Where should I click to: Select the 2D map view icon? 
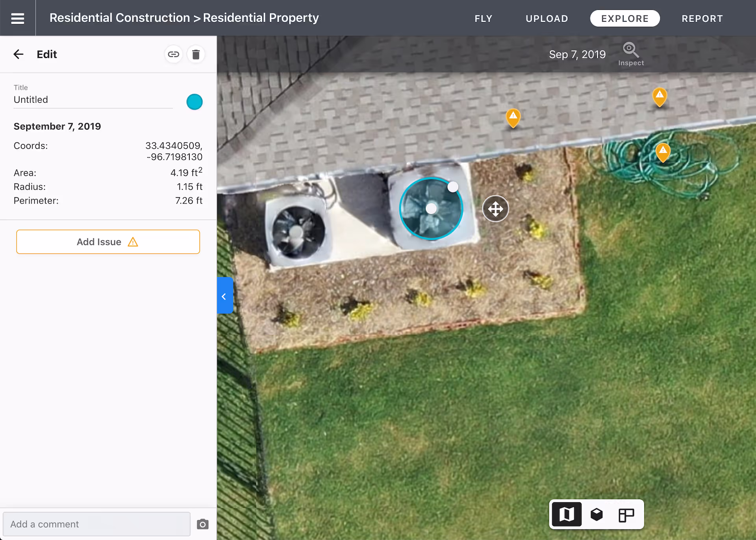pyautogui.click(x=567, y=514)
